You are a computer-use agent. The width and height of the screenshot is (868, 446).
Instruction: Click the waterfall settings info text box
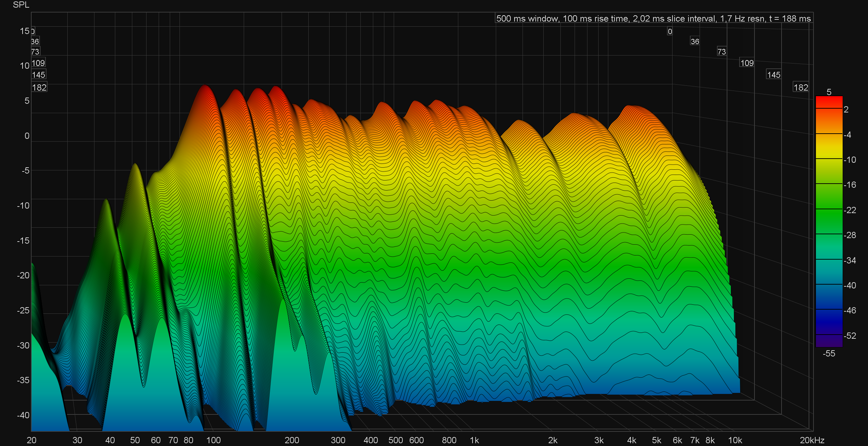[653, 18]
